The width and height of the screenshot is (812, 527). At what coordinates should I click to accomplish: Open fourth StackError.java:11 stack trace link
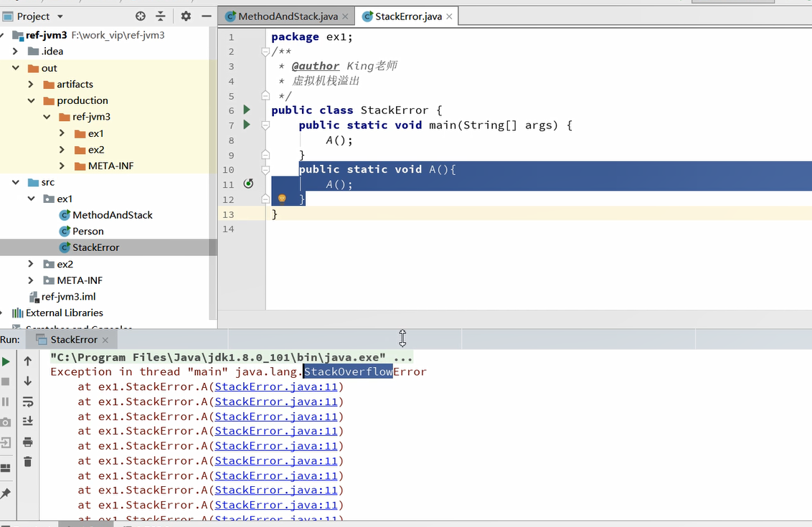pos(276,431)
